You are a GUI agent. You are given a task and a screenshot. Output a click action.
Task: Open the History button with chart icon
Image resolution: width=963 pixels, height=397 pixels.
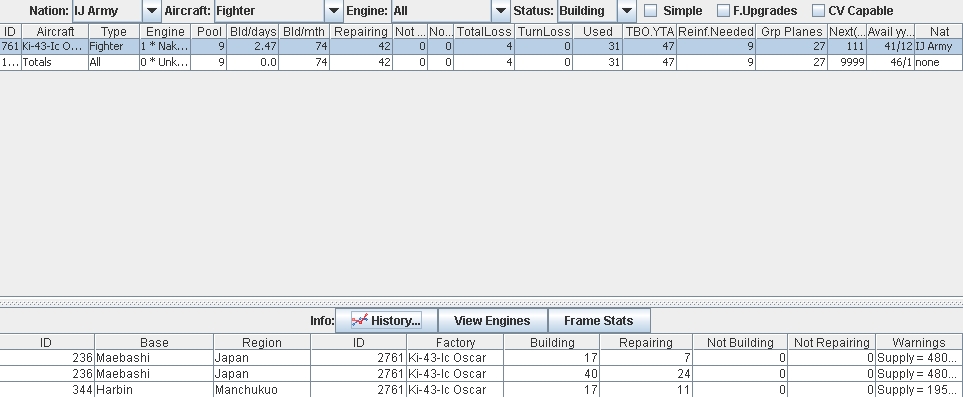[x=386, y=321]
